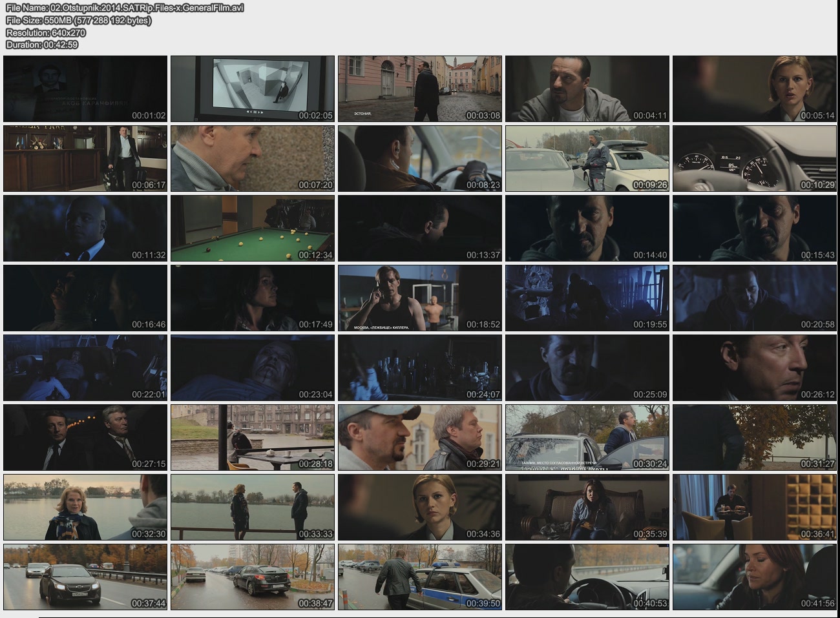Select the bottles on shelf thumbnail at 00:24:07
This screenshot has width=840, height=618.
coord(419,367)
